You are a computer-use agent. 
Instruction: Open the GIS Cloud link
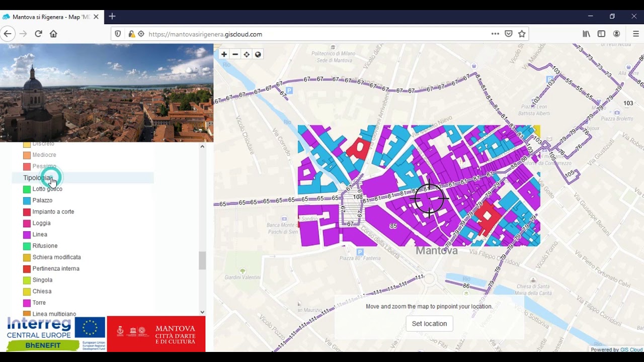(631, 349)
